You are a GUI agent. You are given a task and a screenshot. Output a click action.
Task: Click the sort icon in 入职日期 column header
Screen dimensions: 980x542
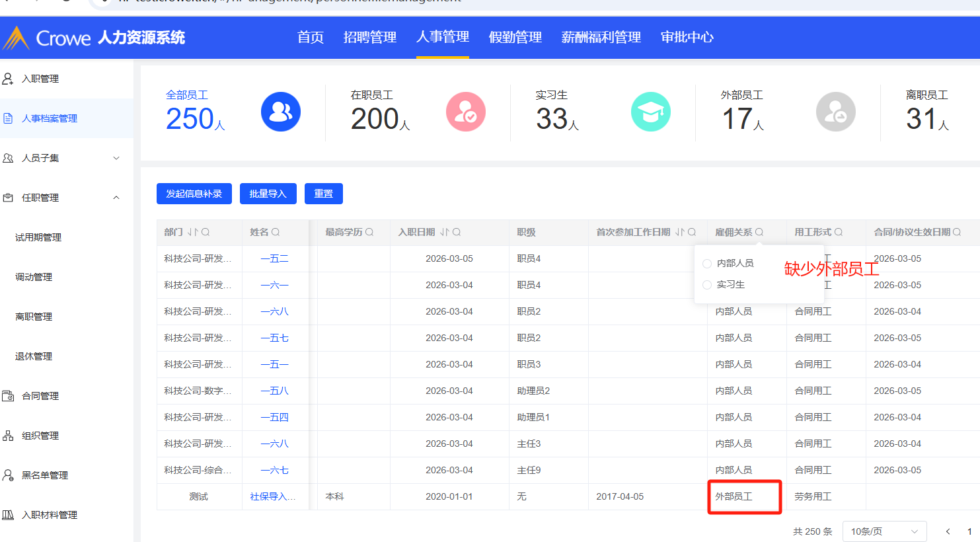point(444,232)
